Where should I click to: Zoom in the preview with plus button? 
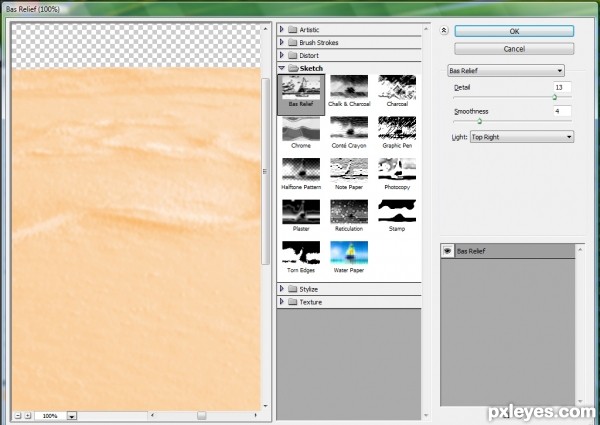point(28,415)
